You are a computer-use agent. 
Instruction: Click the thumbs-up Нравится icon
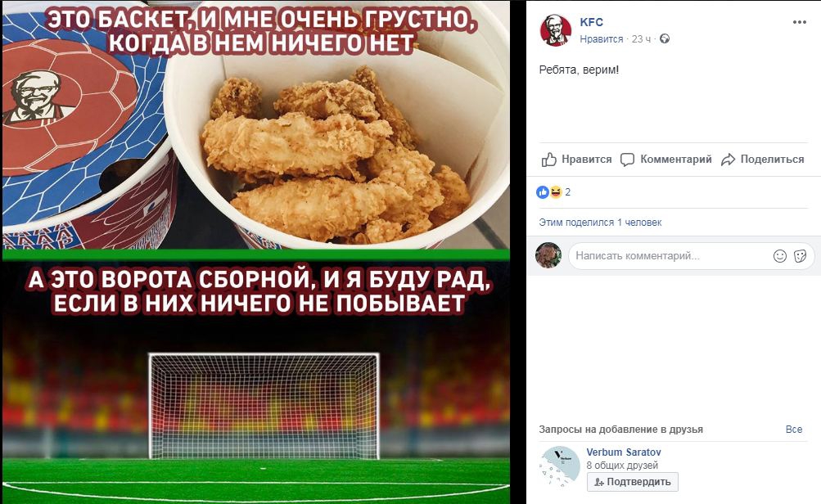(x=548, y=160)
